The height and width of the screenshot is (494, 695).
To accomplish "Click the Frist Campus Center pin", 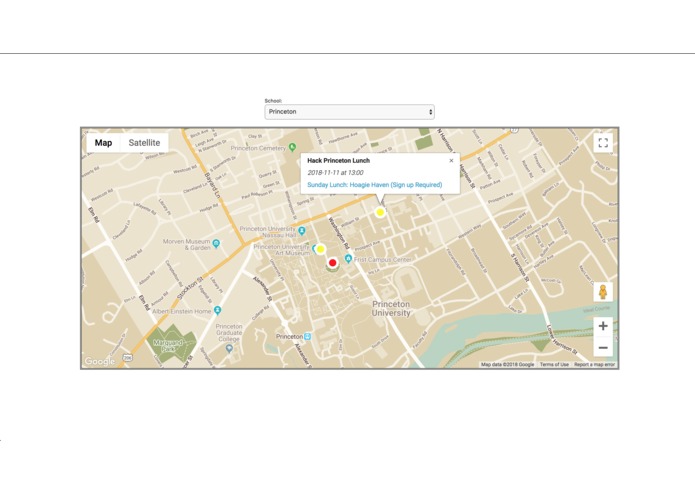I will (x=348, y=259).
